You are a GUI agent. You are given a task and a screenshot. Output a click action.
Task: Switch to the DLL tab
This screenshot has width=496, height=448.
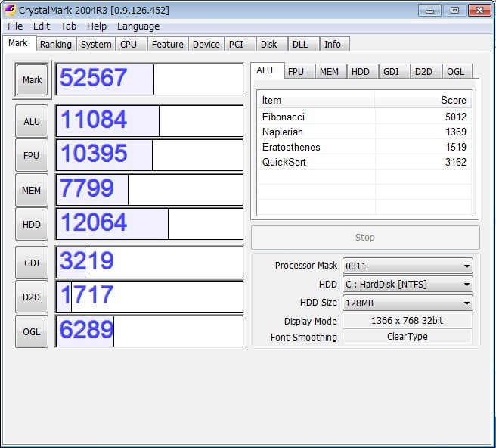303,45
